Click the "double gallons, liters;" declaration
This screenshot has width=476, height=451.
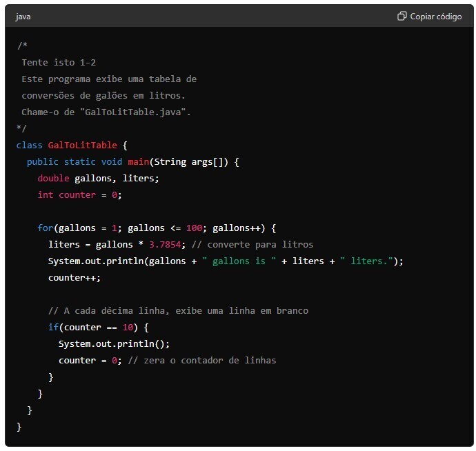pos(99,178)
